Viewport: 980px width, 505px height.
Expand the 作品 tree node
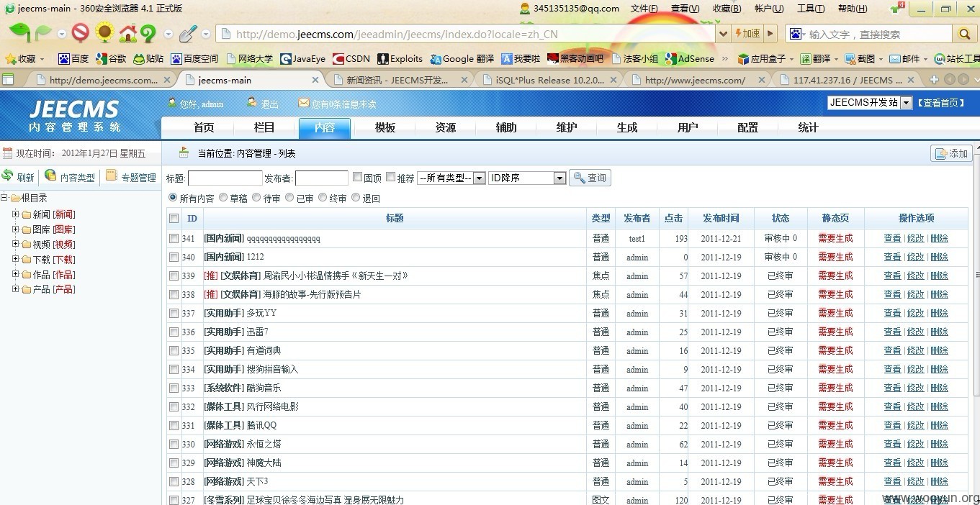(15, 274)
